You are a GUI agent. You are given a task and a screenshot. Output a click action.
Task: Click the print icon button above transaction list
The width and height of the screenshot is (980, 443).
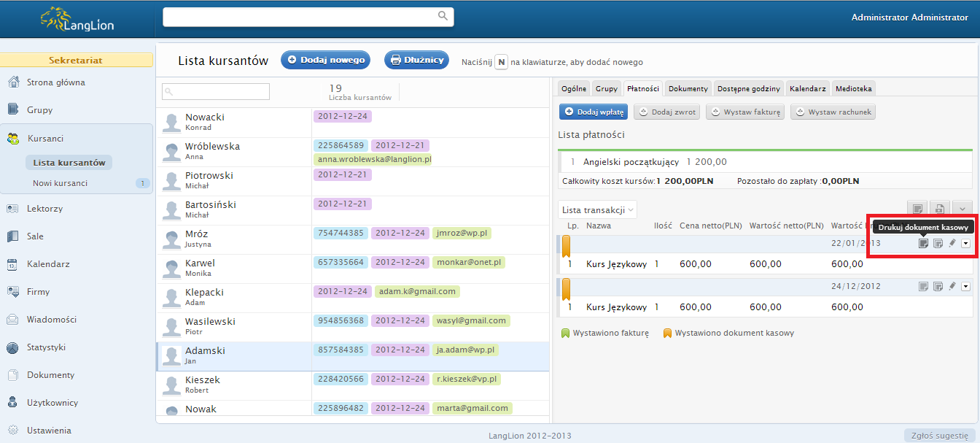pos(941,209)
